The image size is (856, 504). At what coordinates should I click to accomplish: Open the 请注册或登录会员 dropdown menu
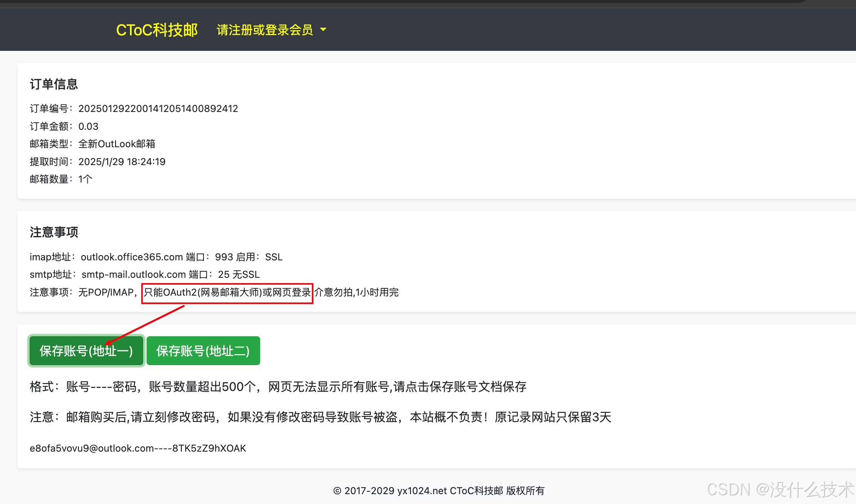[265, 30]
